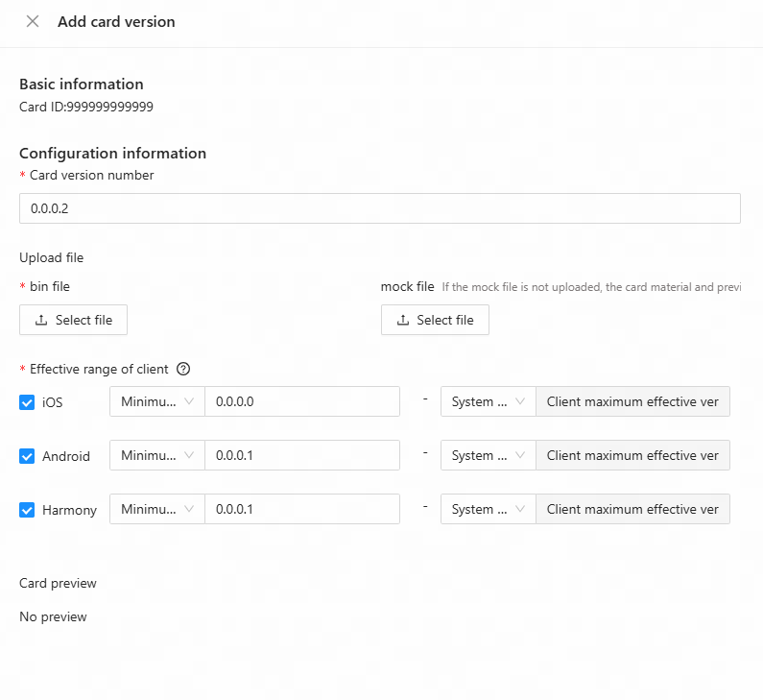
Task: Uncheck the Android checkbox
Action: click(x=27, y=456)
